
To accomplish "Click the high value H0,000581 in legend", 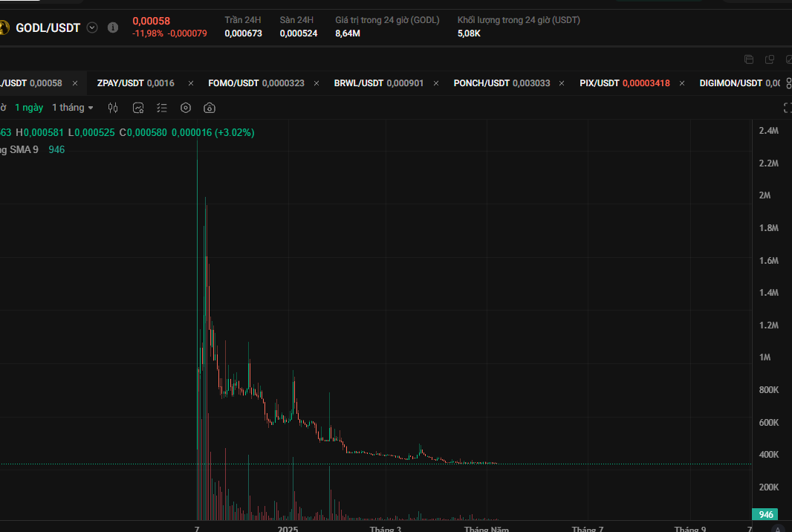I will coord(40,132).
